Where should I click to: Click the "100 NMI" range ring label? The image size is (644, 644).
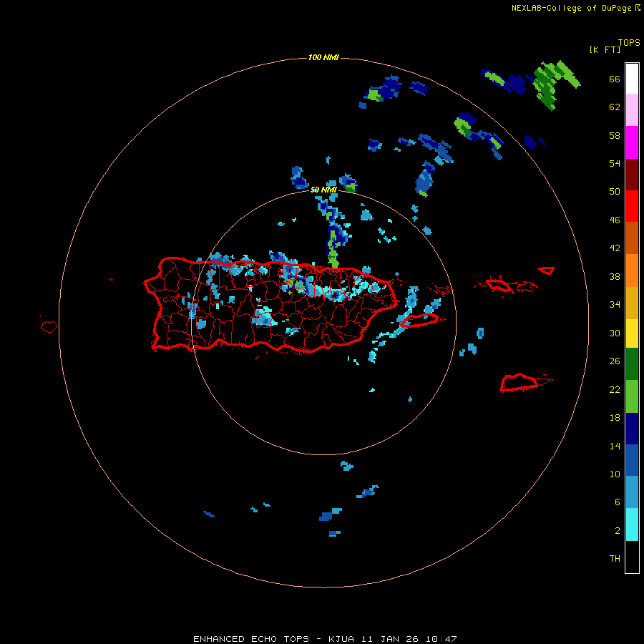click(323, 57)
